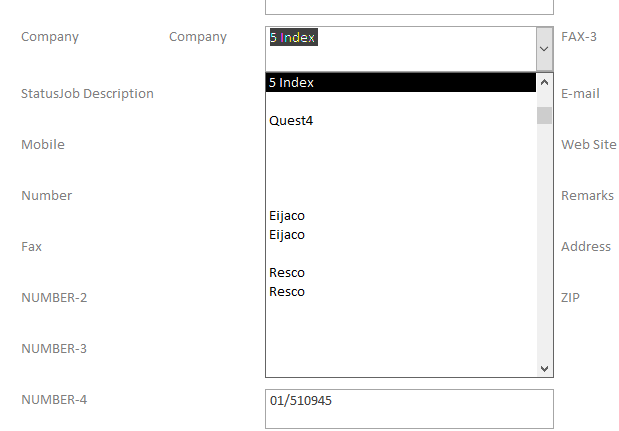Click the StatusJob Description label
Screen dimensions: 619x431
click(x=87, y=94)
